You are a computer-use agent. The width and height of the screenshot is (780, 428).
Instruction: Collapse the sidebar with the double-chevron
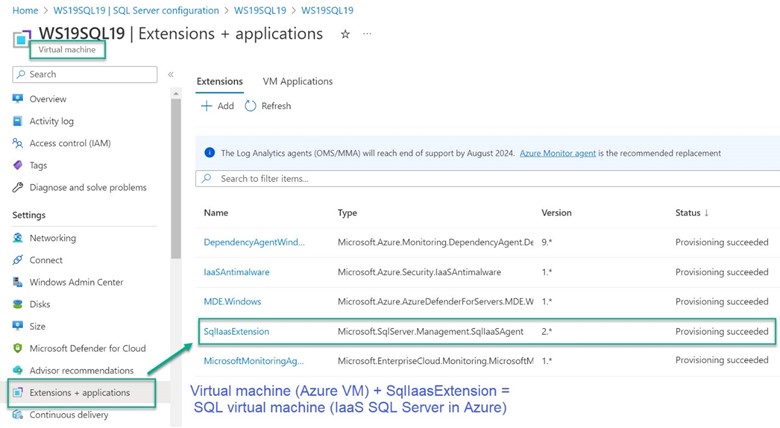170,75
